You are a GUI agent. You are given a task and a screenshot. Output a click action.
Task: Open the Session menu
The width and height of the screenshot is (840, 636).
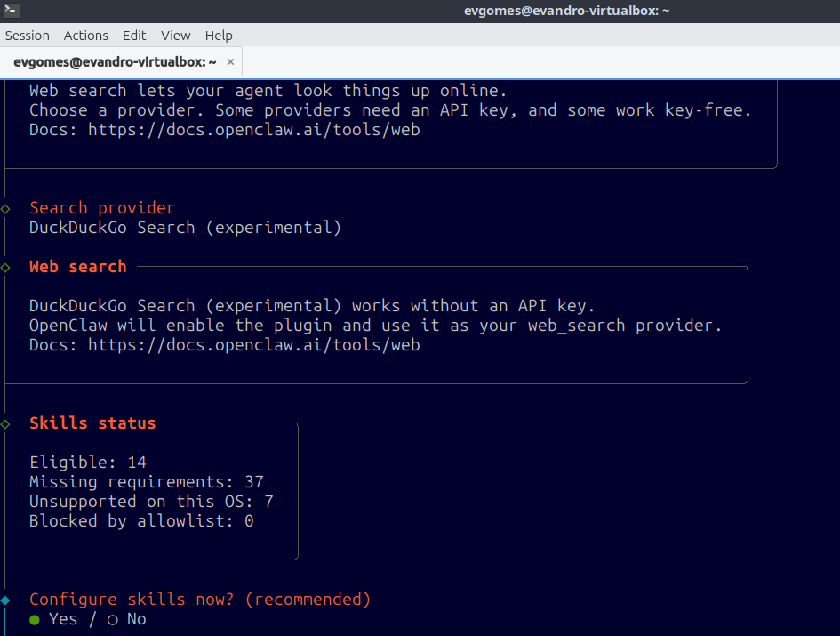click(28, 36)
